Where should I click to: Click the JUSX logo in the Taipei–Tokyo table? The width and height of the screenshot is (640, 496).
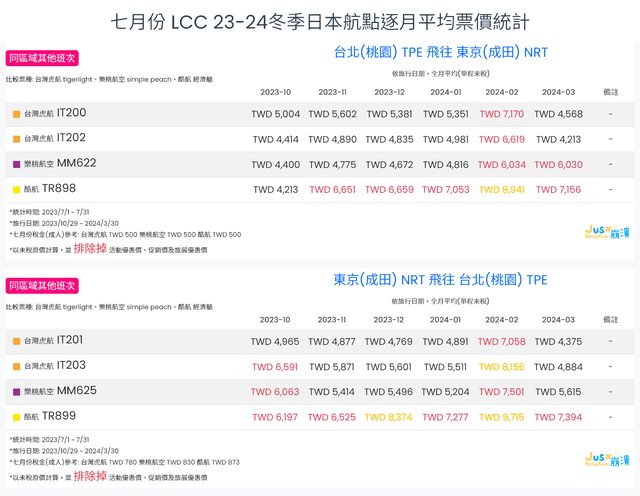tap(605, 231)
